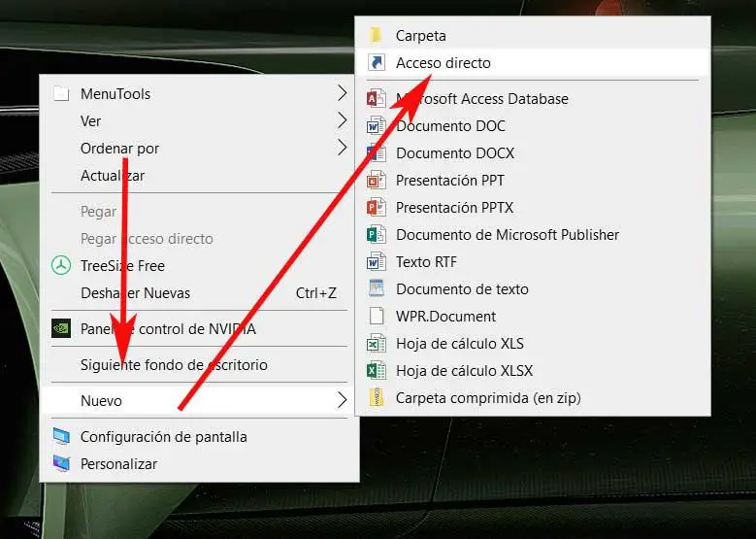
Task: Click the Excel icon for Hoja de cálculo XLSX
Action: point(377,371)
